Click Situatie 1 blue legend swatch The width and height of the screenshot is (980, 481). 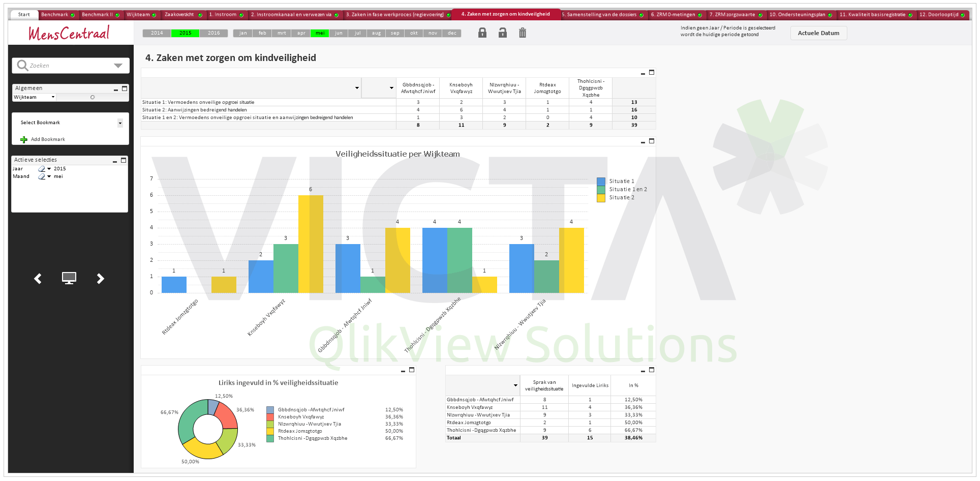601,182
